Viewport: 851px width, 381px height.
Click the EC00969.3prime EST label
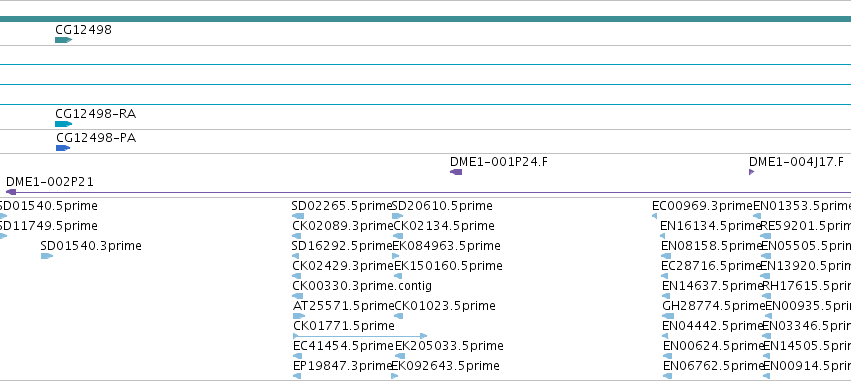point(702,206)
